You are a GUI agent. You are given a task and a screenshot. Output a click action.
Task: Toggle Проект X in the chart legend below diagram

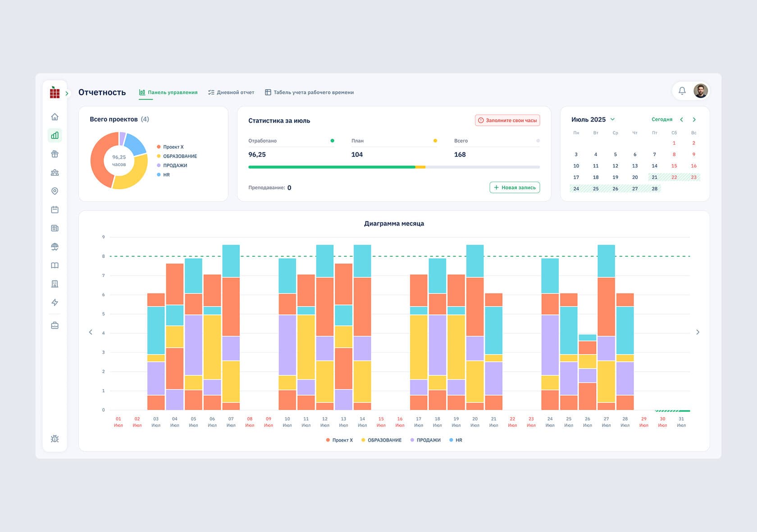[x=339, y=440]
